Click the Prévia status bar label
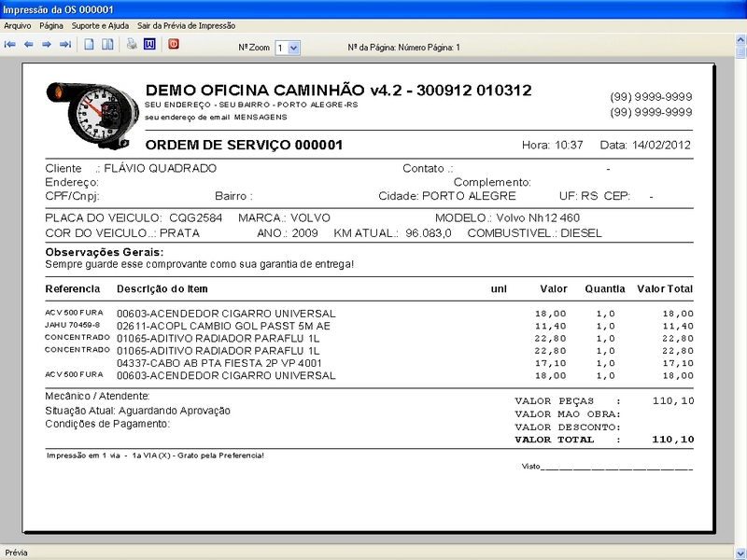Viewport: 747px width, 560px height. coord(17,553)
